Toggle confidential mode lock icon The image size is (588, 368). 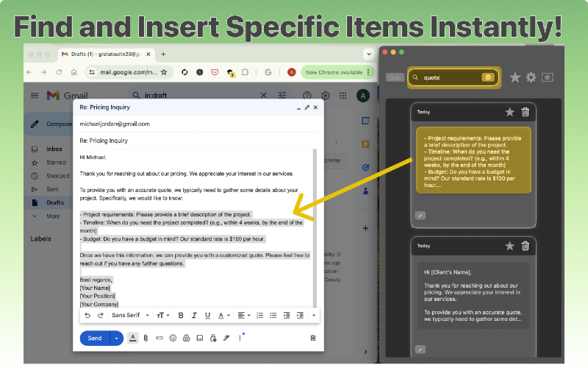(x=213, y=338)
